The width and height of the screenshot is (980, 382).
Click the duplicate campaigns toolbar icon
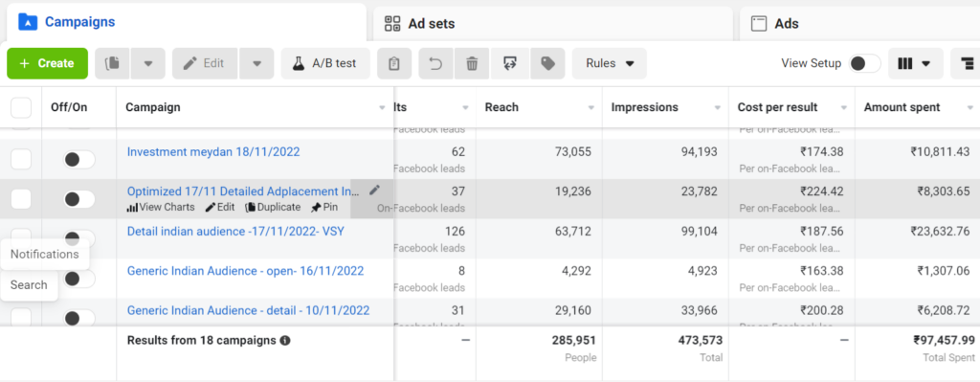click(x=113, y=64)
